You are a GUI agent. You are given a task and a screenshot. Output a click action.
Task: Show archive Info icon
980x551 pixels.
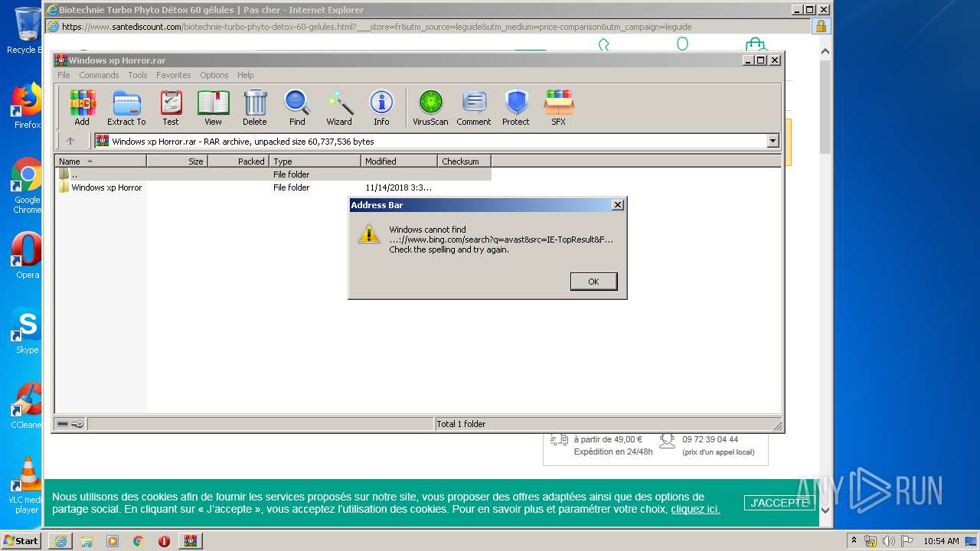pos(381,107)
